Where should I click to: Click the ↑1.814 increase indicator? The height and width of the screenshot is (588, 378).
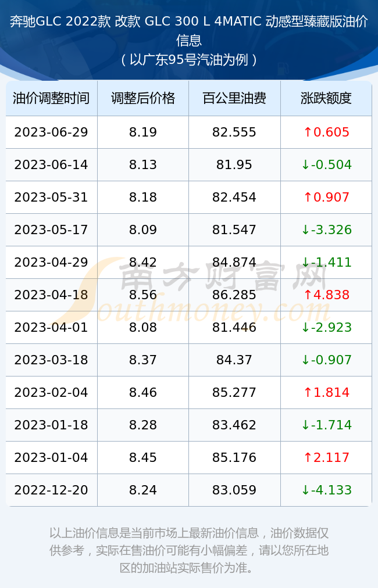click(326, 392)
